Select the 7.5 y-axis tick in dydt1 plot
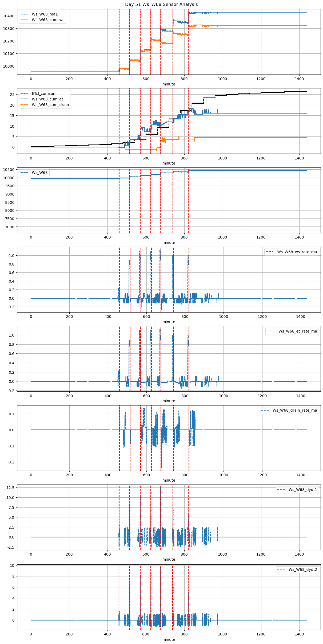 [12, 508]
